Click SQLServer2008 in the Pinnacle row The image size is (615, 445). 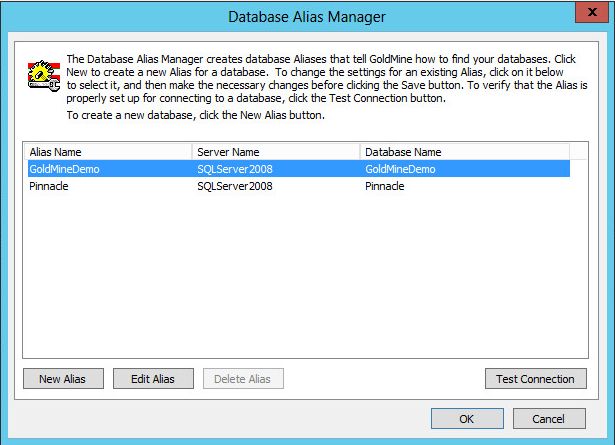[235, 187]
